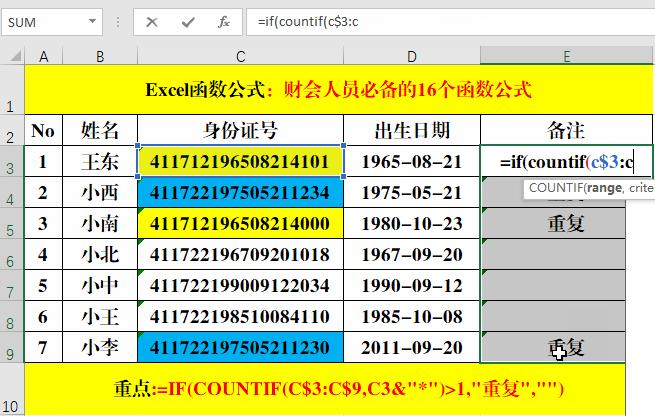Click the 姓名 header cell
The height and width of the screenshot is (416, 655).
click(100, 130)
